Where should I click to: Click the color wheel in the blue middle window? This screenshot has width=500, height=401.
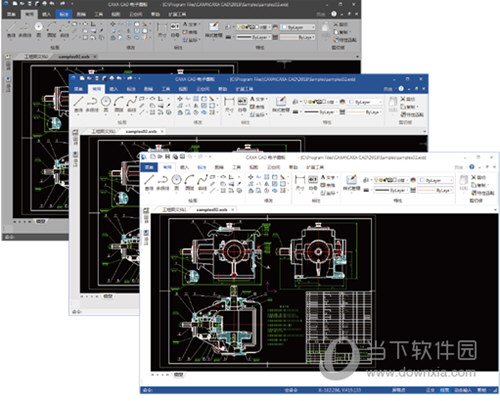click(x=342, y=102)
